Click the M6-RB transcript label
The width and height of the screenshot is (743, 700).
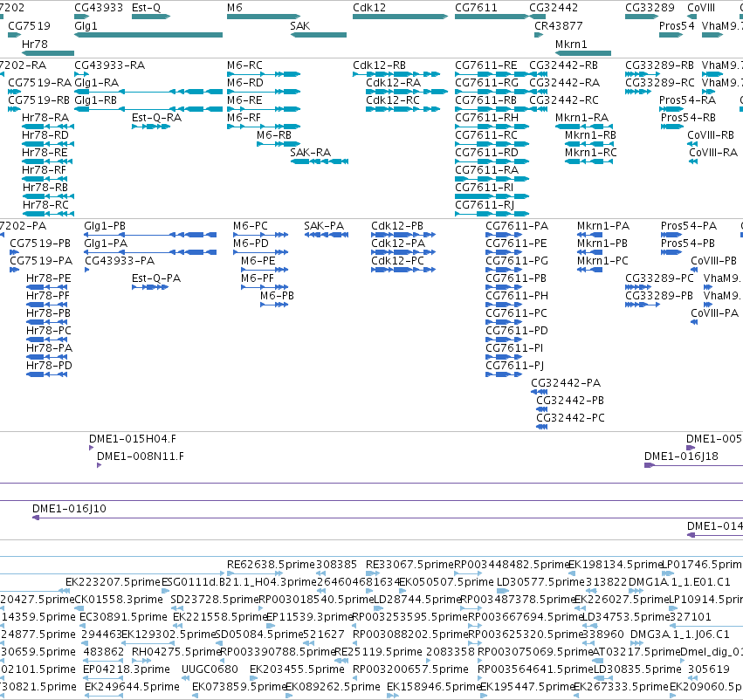pos(274,135)
